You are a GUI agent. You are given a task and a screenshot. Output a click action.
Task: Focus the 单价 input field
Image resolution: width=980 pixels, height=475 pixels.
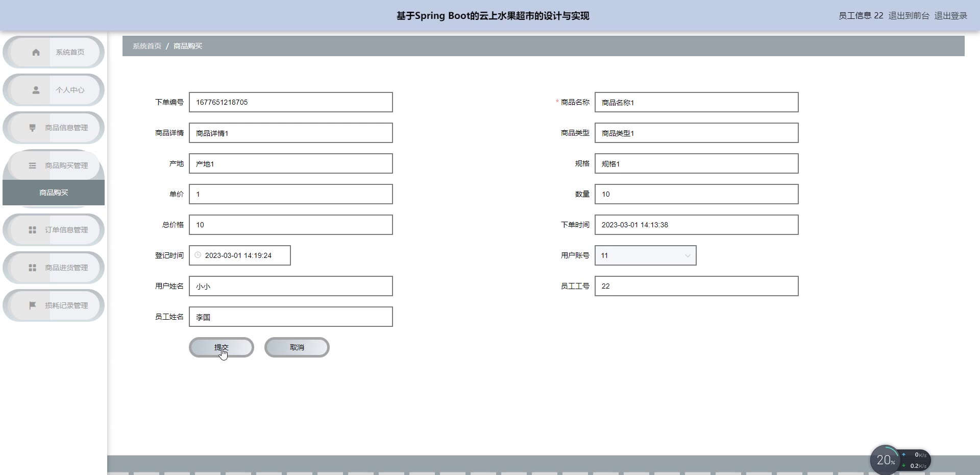point(291,194)
